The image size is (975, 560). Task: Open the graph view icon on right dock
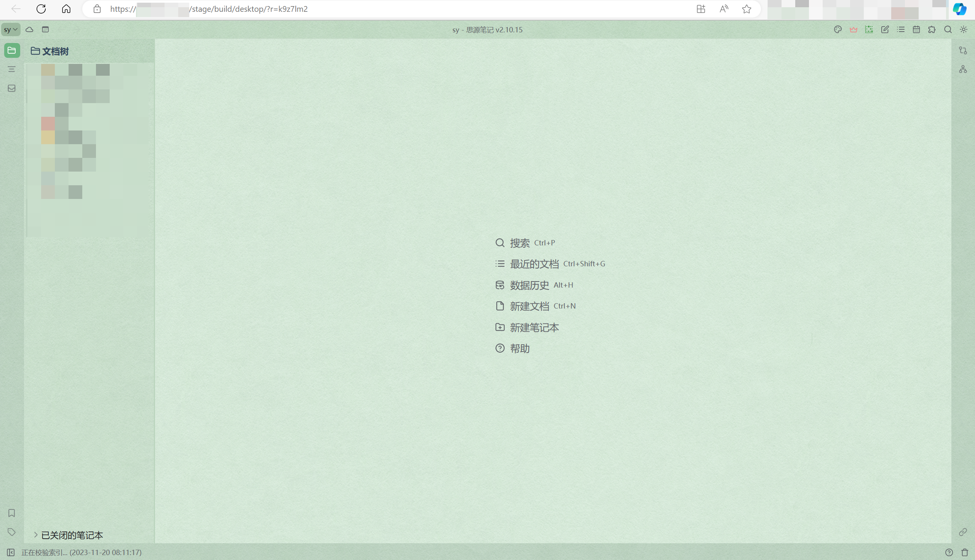click(963, 69)
